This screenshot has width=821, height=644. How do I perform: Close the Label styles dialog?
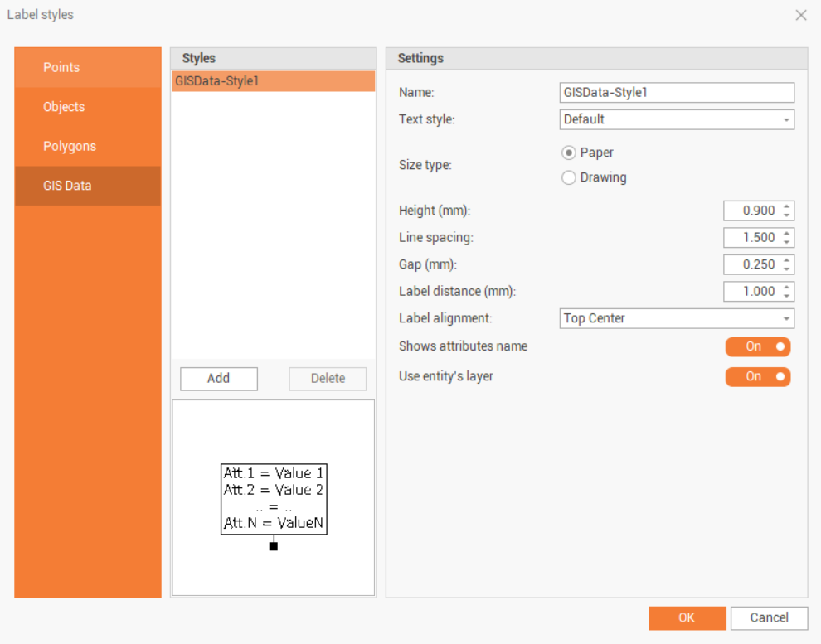click(800, 15)
